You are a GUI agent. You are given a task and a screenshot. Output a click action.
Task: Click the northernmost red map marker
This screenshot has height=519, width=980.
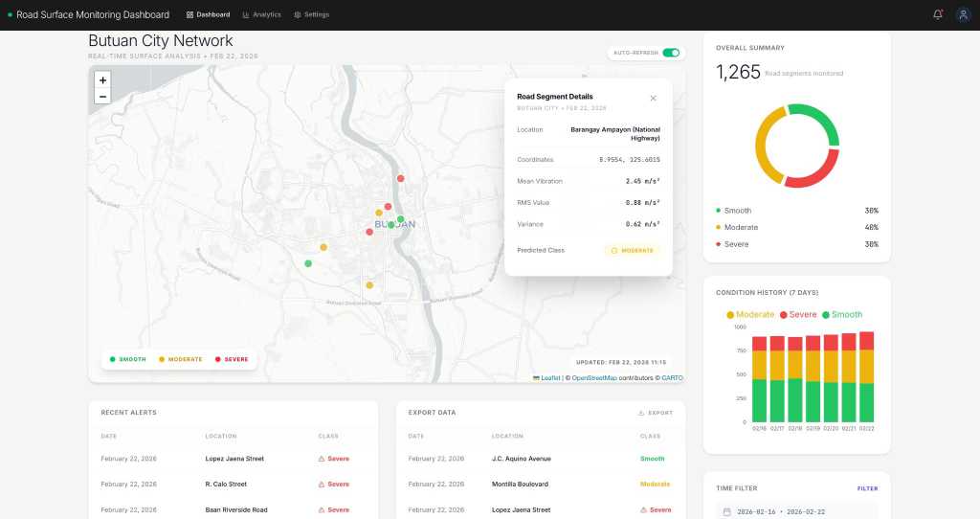[400, 178]
